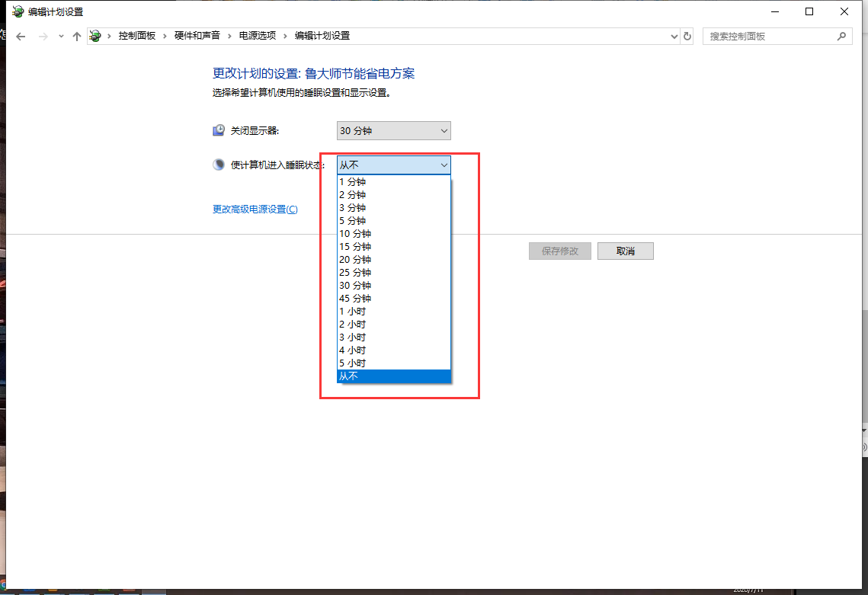Open 更改高级电源设置 link
The width and height of the screenshot is (868, 595).
click(x=255, y=210)
